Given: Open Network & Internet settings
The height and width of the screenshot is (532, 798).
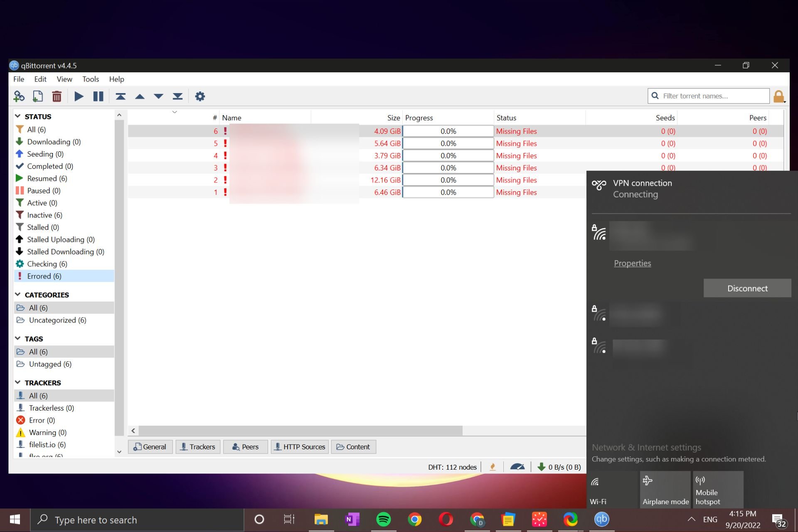Looking at the screenshot, I should point(646,447).
